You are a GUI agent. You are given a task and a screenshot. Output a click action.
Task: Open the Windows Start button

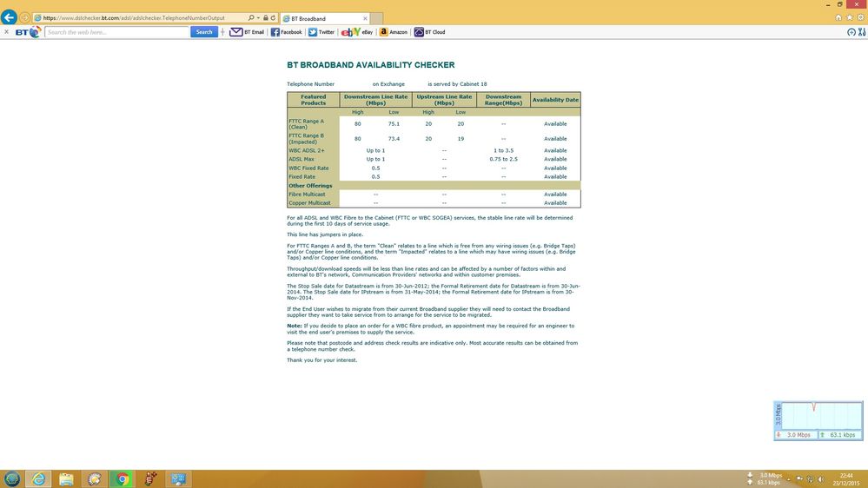click(x=11, y=478)
